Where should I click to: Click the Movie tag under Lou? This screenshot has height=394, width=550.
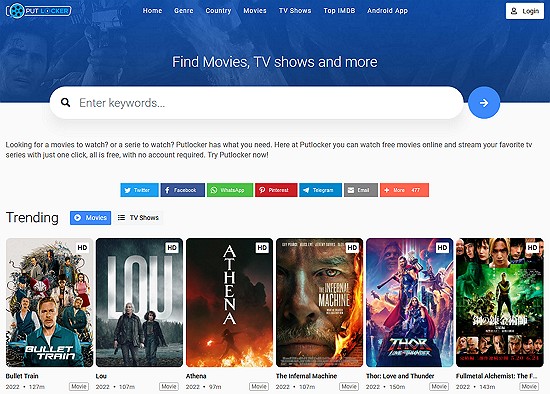[x=169, y=386]
